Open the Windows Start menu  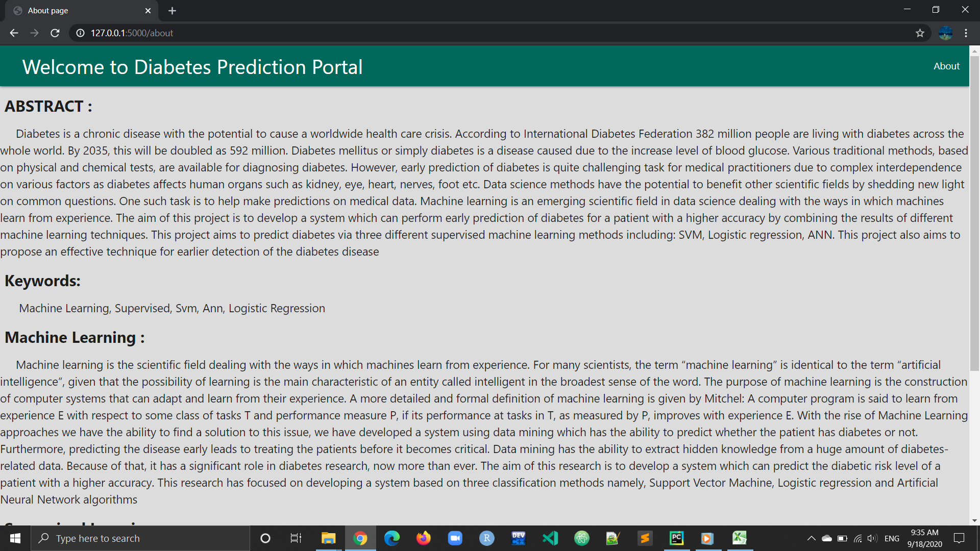pyautogui.click(x=15, y=538)
